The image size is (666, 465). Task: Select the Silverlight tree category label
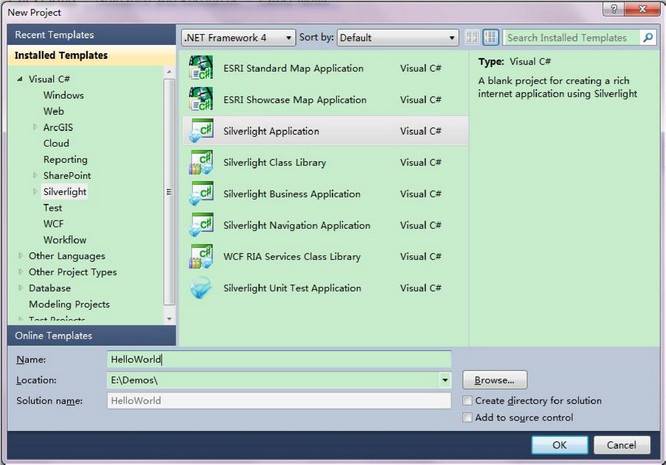point(65,192)
